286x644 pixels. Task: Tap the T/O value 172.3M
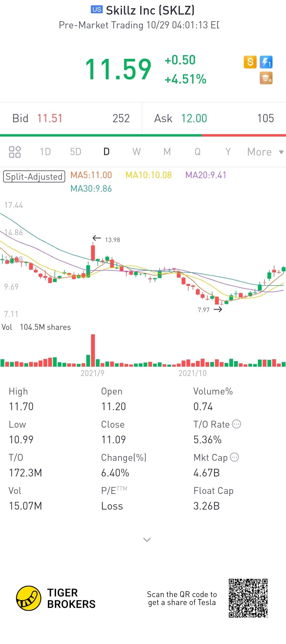[25, 473]
